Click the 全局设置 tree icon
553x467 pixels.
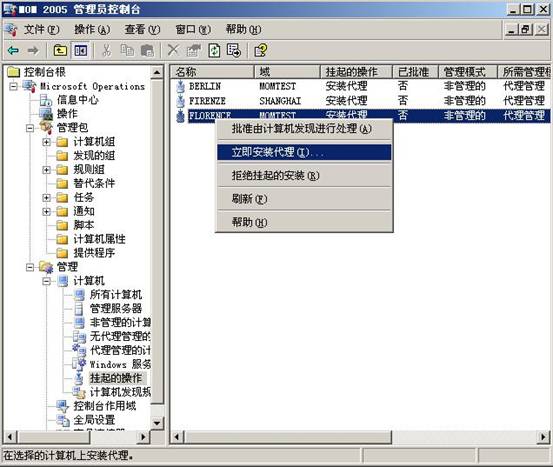tap(63, 420)
